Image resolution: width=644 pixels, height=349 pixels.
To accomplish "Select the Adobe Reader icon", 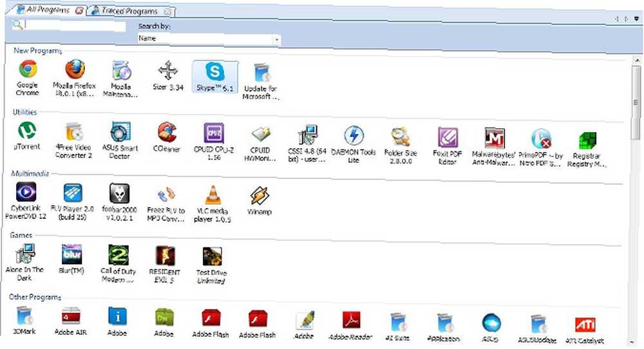I will coord(352,321).
